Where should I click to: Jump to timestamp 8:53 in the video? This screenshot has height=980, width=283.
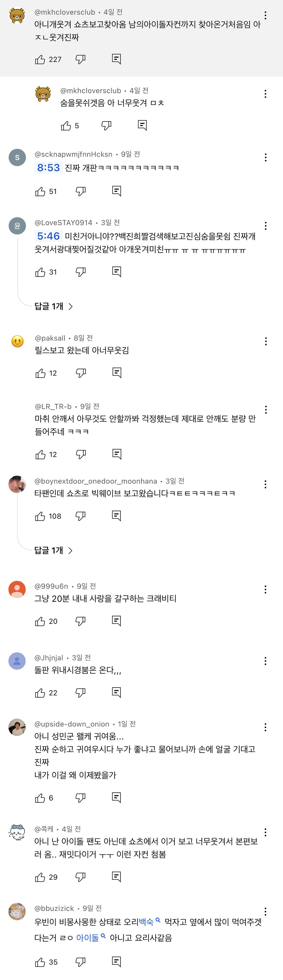(48, 168)
